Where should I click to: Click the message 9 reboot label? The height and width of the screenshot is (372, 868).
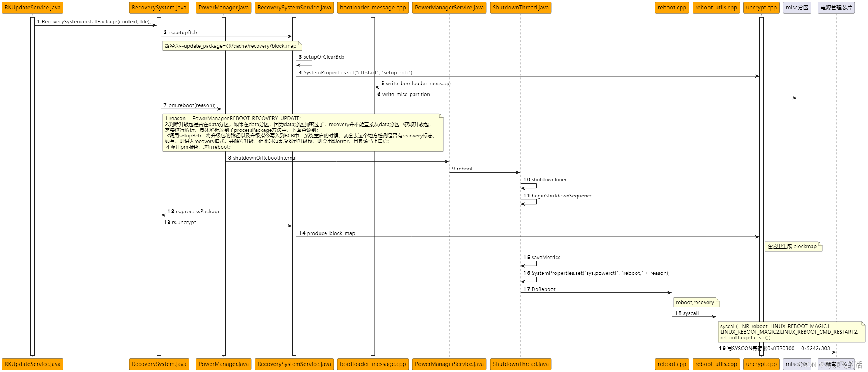pos(462,169)
